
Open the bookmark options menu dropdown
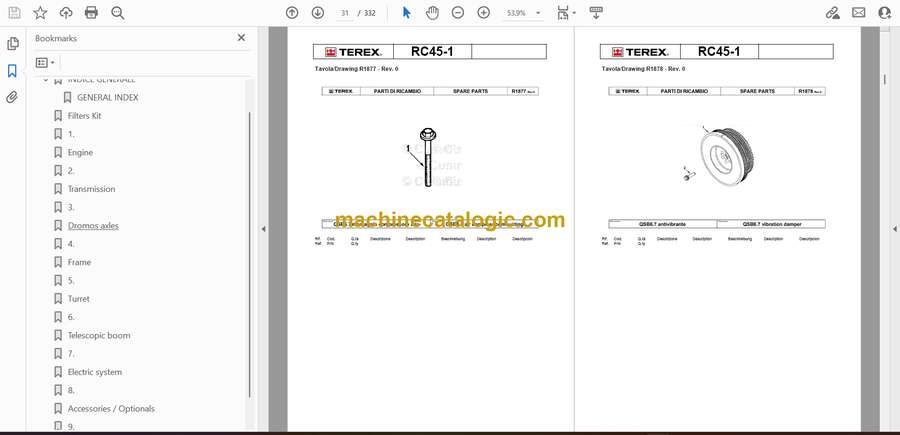coord(45,62)
